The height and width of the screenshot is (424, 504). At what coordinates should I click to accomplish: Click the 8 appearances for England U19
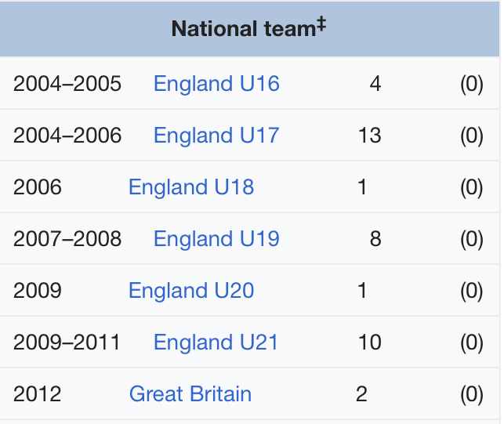point(375,239)
